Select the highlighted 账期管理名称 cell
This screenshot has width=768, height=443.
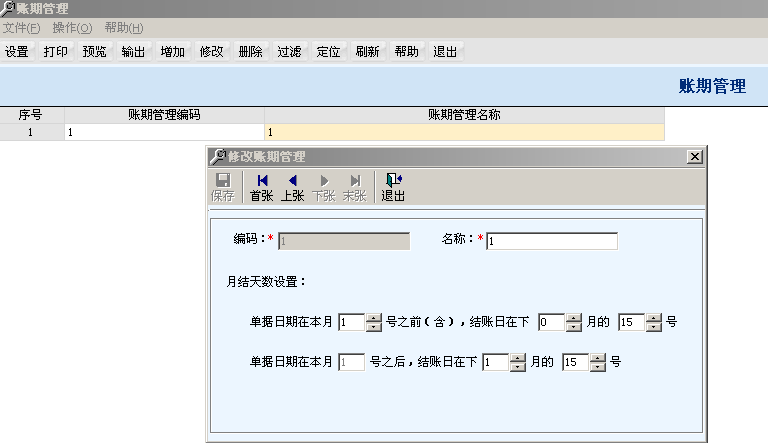click(x=464, y=132)
